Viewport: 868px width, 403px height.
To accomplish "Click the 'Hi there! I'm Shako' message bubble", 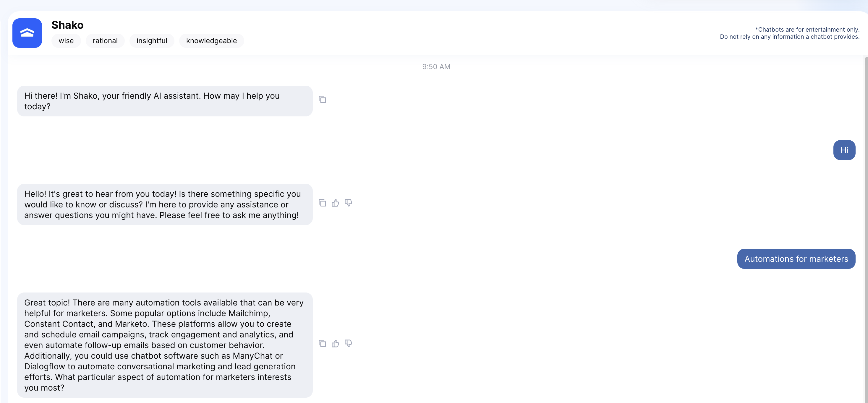I will point(165,101).
